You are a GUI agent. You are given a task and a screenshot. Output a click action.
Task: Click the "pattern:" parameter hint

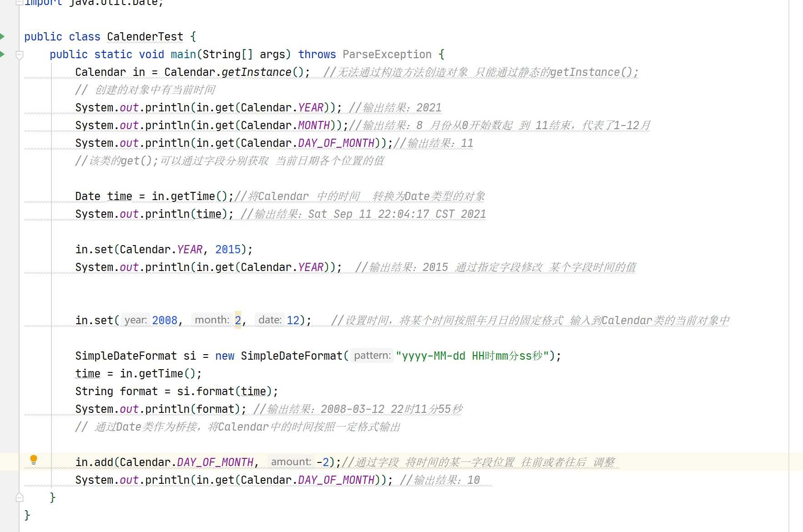(372, 355)
